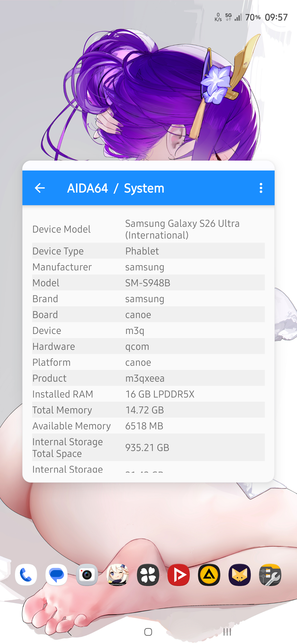Open the wrench file tools app
The width and height of the screenshot is (297, 644).
coord(270,575)
